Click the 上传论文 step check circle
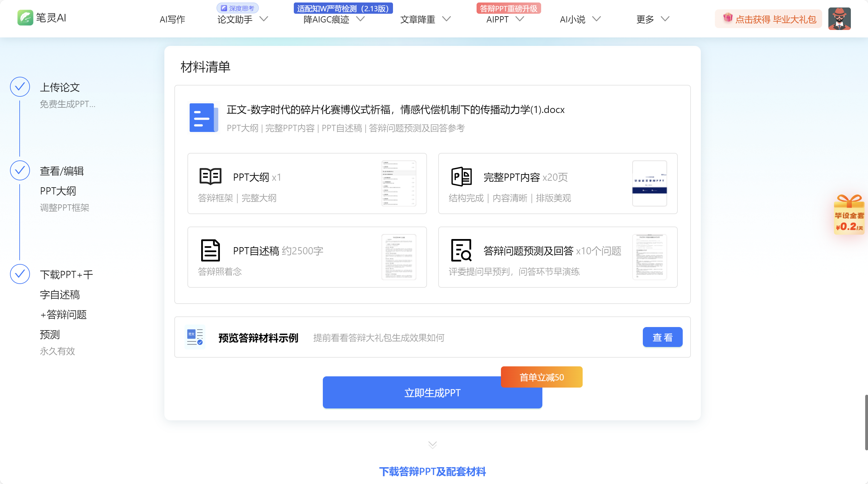Image resolution: width=868 pixels, height=484 pixels. 20,87
